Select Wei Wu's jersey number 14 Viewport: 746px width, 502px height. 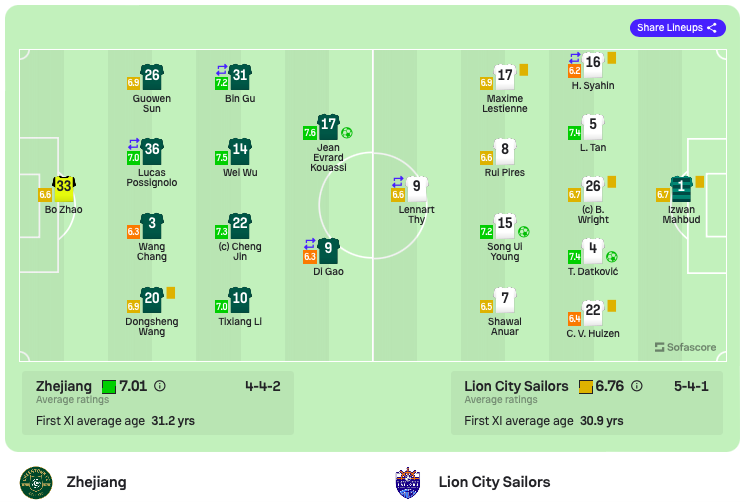click(x=240, y=151)
